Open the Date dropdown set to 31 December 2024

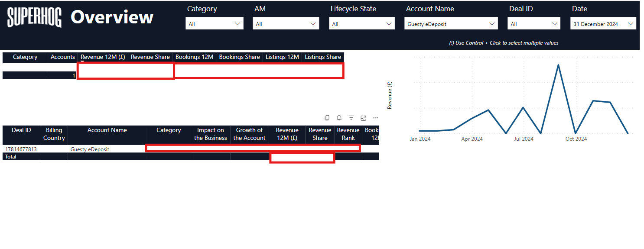coord(603,24)
